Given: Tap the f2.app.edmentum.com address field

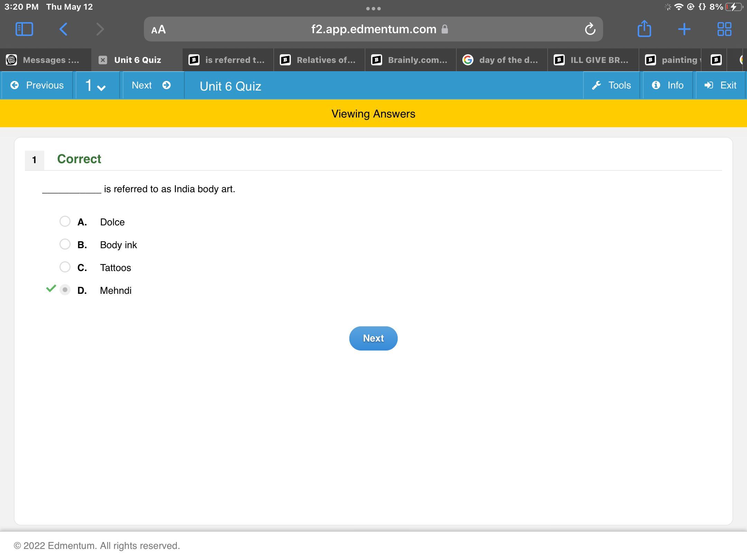Looking at the screenshot, I should 373,29.
